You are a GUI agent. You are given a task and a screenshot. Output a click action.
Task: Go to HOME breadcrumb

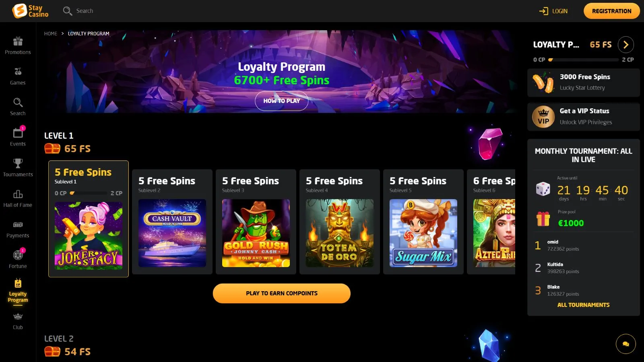pyautogui.click(x=51, y=34)
